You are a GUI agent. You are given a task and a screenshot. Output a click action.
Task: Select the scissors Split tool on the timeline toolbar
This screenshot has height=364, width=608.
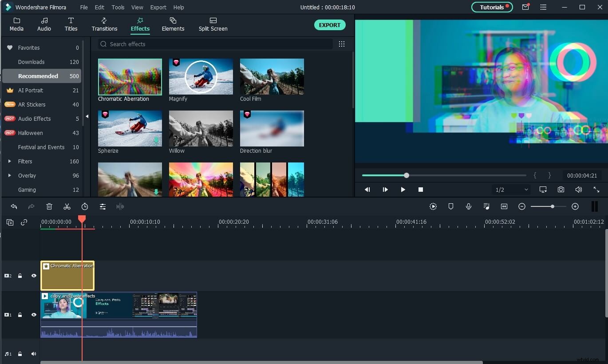pos(67,206)
